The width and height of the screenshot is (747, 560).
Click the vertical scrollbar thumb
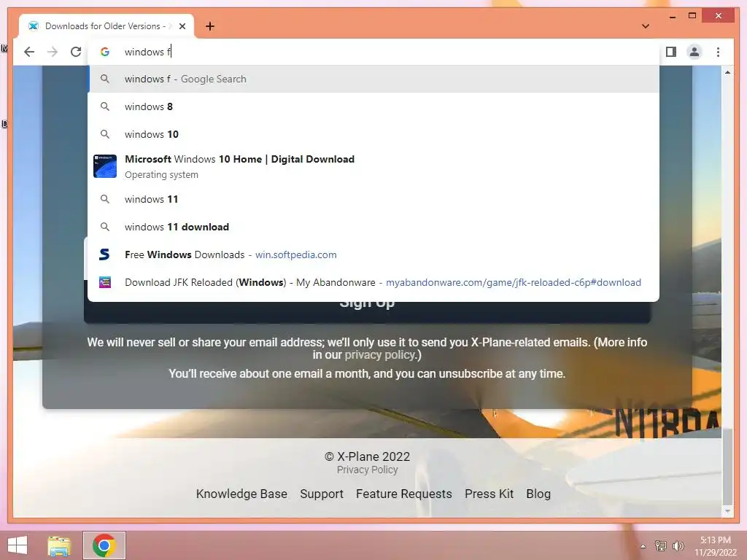727,466
